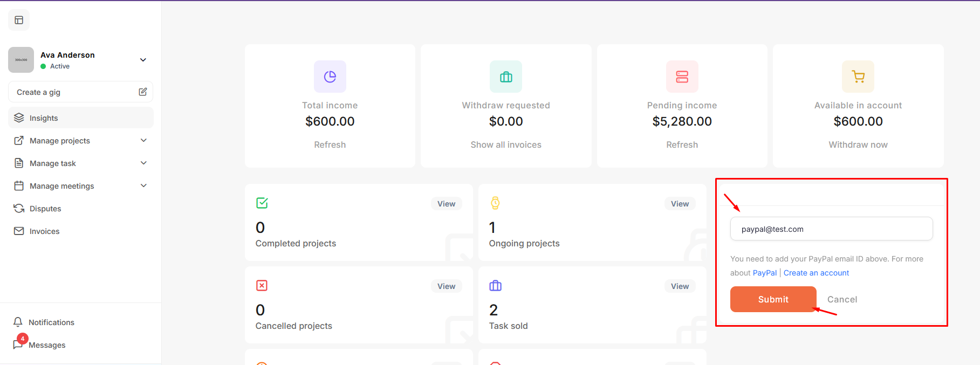Select Insights in the sidebar
Image resolution: width=980 pixels, height=365 pixels.
[44, 118]
